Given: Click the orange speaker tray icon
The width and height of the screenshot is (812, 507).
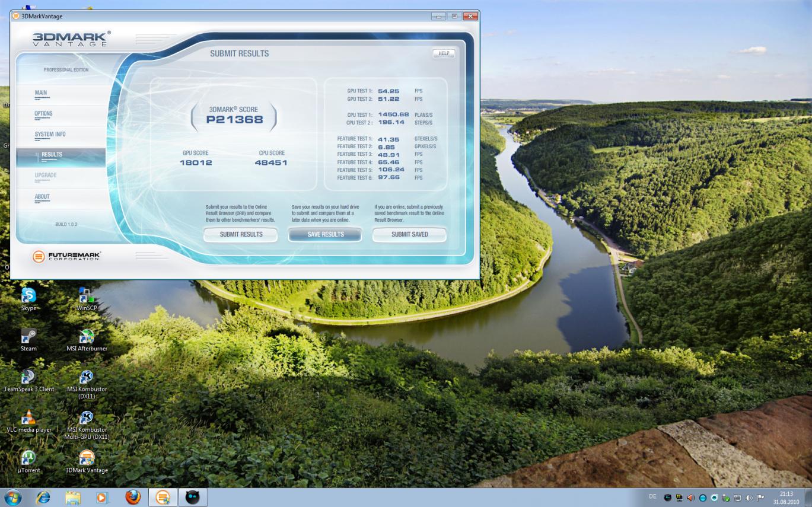Looking at the screenshot, I should coord(690,498).
